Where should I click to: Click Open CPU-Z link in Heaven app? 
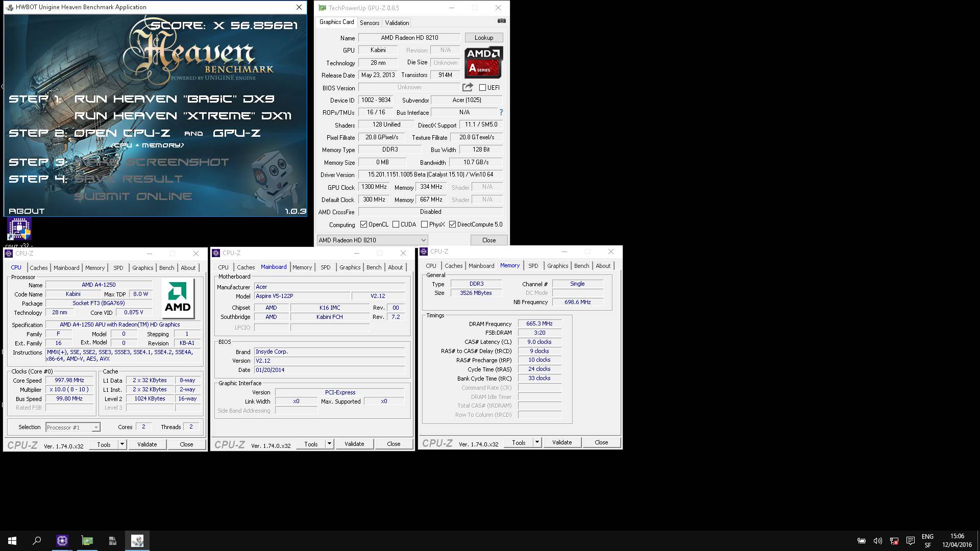tap(122, 133)
